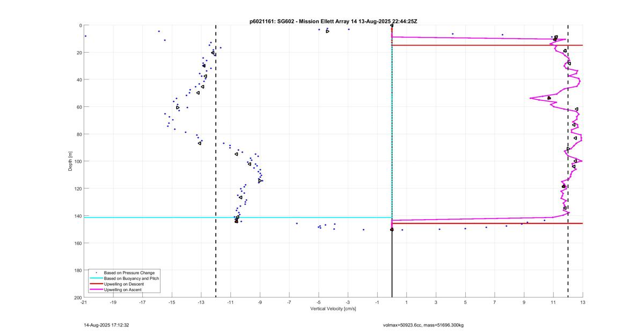Click x-axis tick label '-5'

(x=319, y=302)
